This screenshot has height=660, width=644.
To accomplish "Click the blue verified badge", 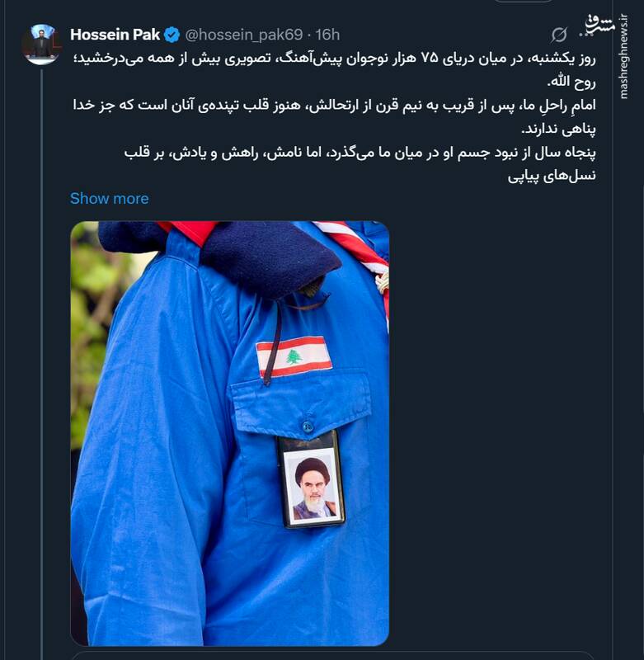I will (172, 35).
